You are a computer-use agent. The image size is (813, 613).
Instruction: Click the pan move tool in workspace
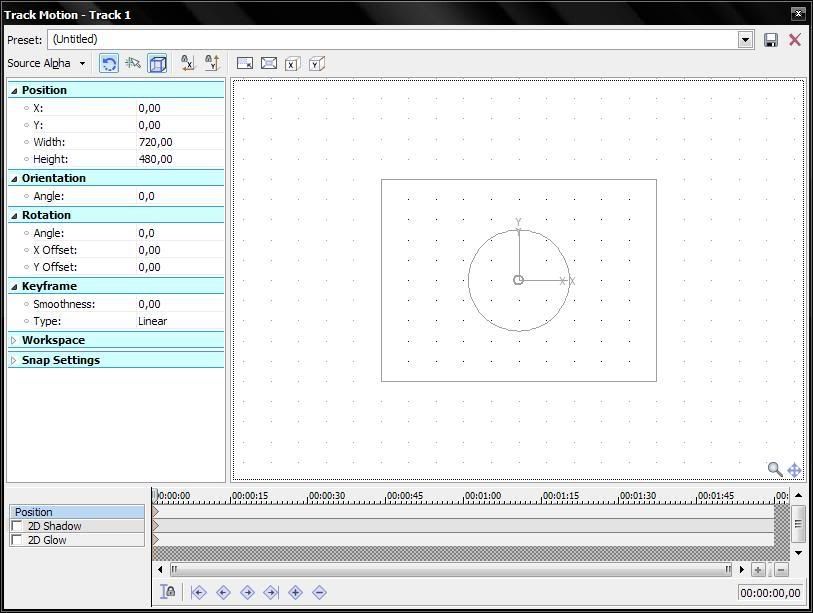[x=794, y=470]
